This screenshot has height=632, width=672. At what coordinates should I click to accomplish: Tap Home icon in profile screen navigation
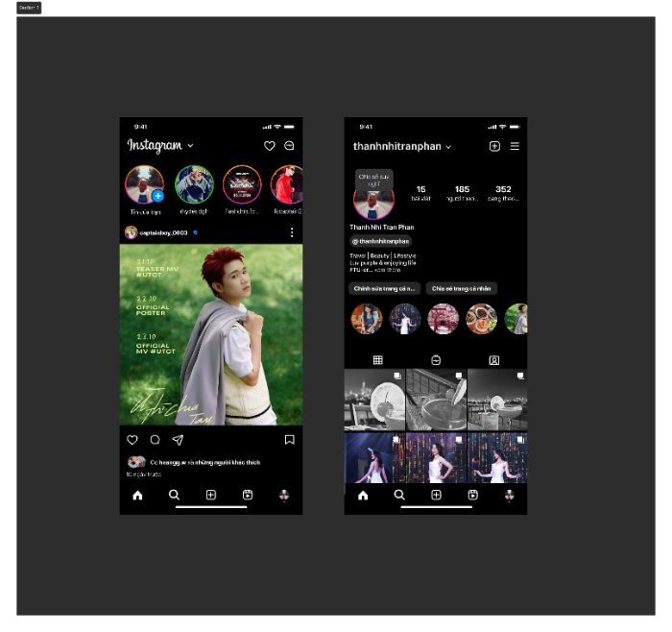pyautogui.click(x=363, y=496)
